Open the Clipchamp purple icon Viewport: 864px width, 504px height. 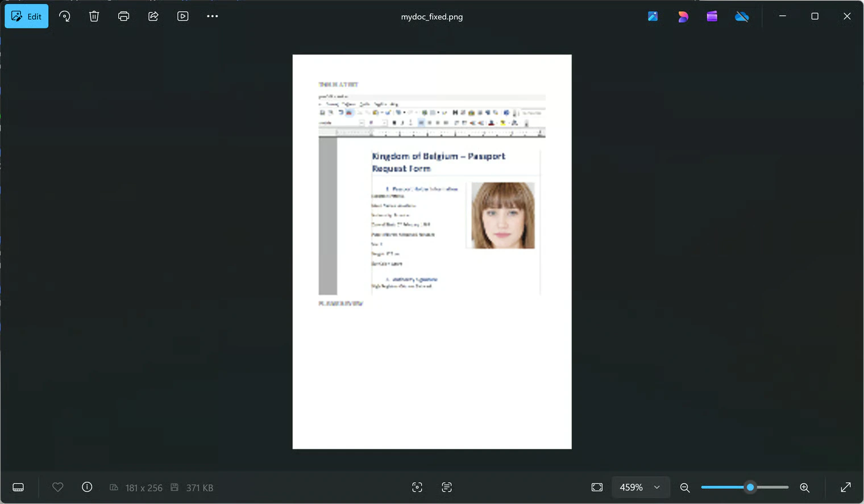pyautogui.click(x=712, y=16)
